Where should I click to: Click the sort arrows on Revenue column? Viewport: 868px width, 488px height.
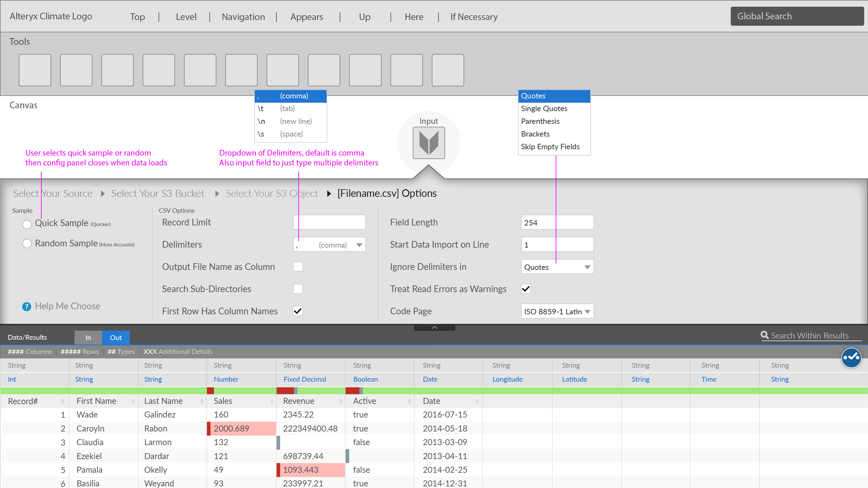pyautogui.click(x=340, y=401)
